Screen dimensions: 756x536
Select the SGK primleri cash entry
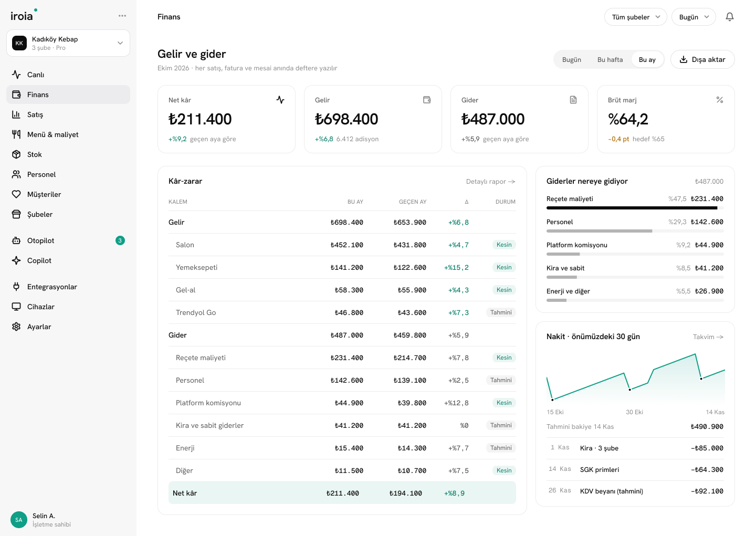click(635, 469)
